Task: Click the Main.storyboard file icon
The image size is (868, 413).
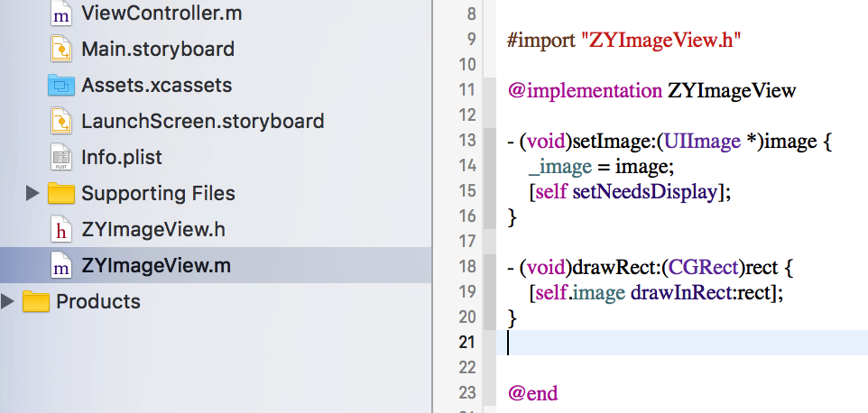Action: point(60,49)
